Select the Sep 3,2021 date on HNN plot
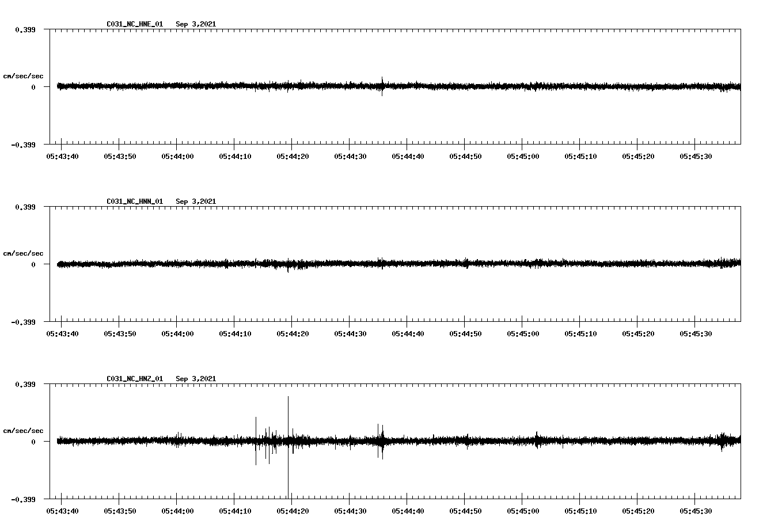The image size is (782, 532). coord(196,202)
